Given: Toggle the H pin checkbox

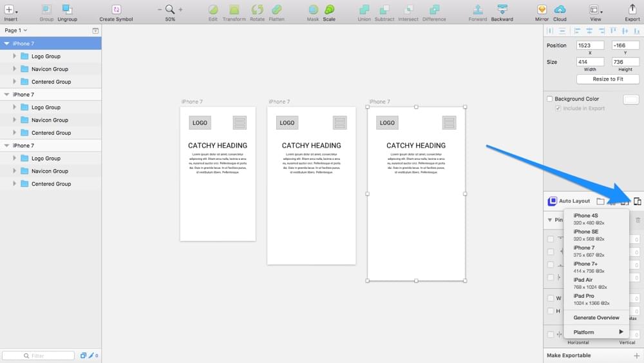Looking at the screenshot, I should [550, 311].
